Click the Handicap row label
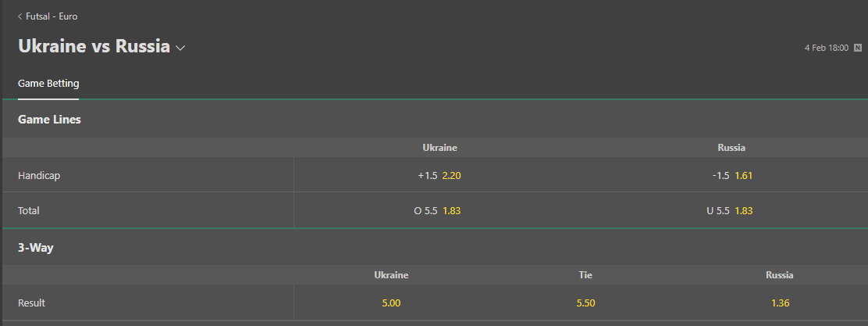Image resolution: width=868 pixels, height=326 pixels. 39,176
